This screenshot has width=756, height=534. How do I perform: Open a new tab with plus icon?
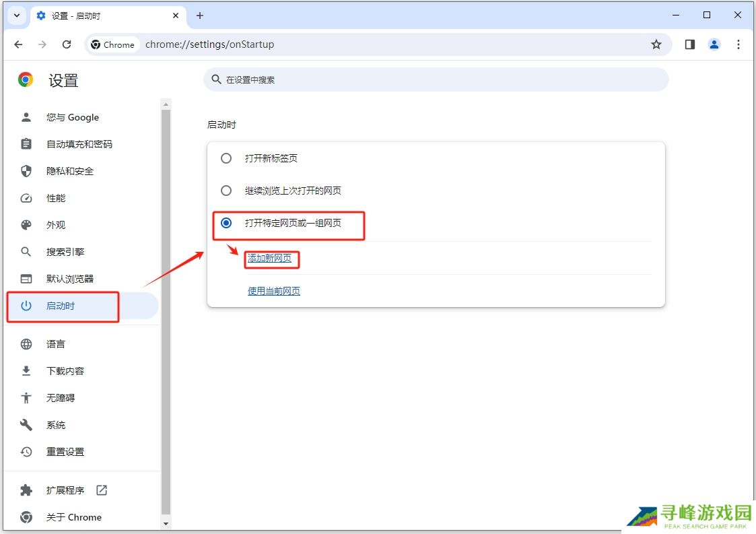[x=200, y=15]
